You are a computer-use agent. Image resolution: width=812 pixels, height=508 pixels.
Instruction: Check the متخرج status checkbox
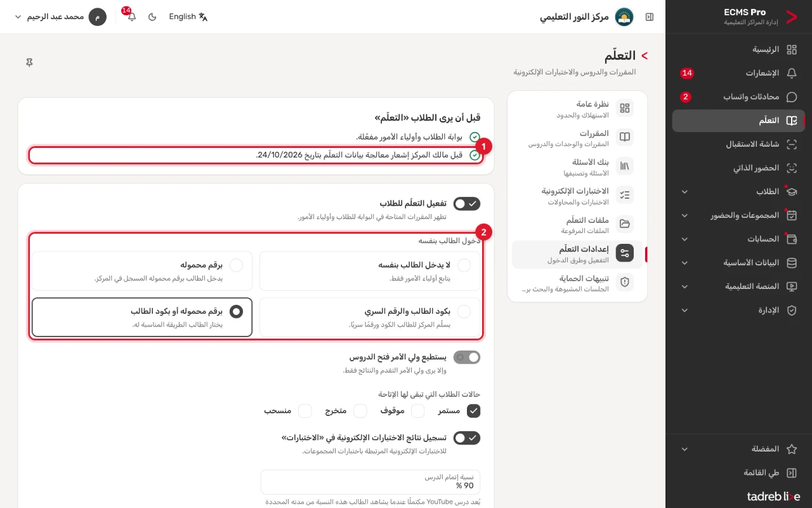pyautogui.click(x=360, y=411)
